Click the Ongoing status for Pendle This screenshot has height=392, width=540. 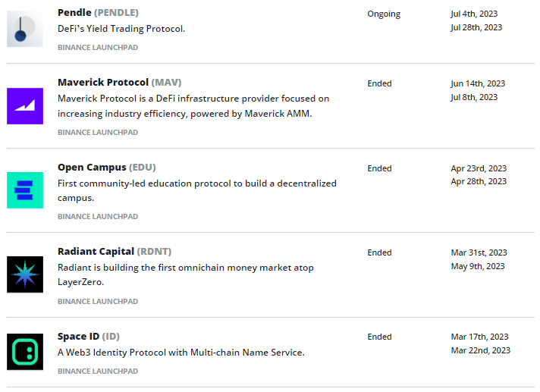(384, 14)
